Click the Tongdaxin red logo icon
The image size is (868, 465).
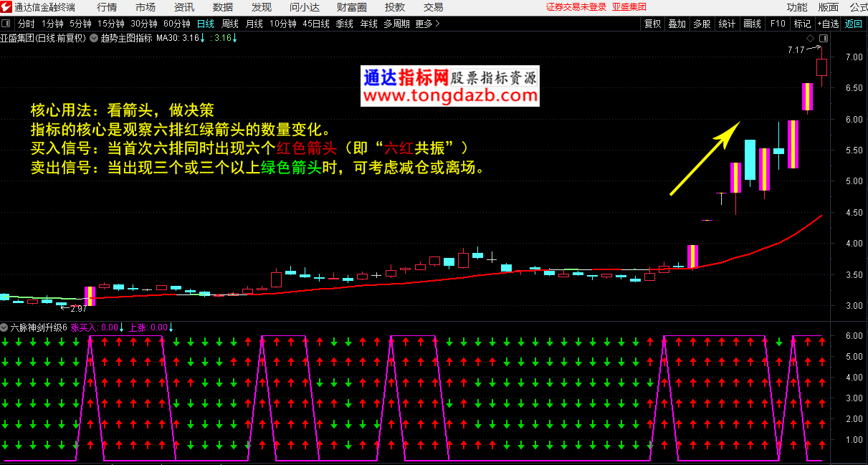point(6,7)
